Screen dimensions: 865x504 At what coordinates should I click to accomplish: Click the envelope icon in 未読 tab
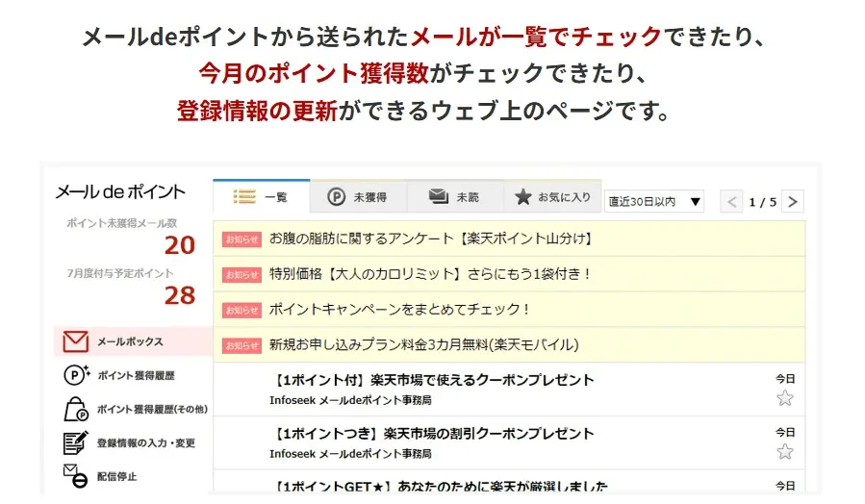coord(439,196)
